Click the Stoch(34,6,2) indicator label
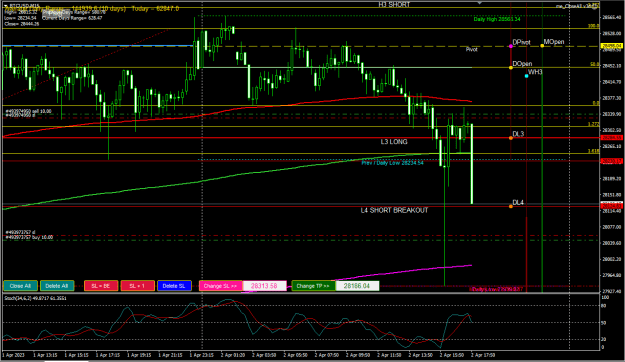Image resolution: width=625 pixels, height=362 pixels. click(35, 298)
